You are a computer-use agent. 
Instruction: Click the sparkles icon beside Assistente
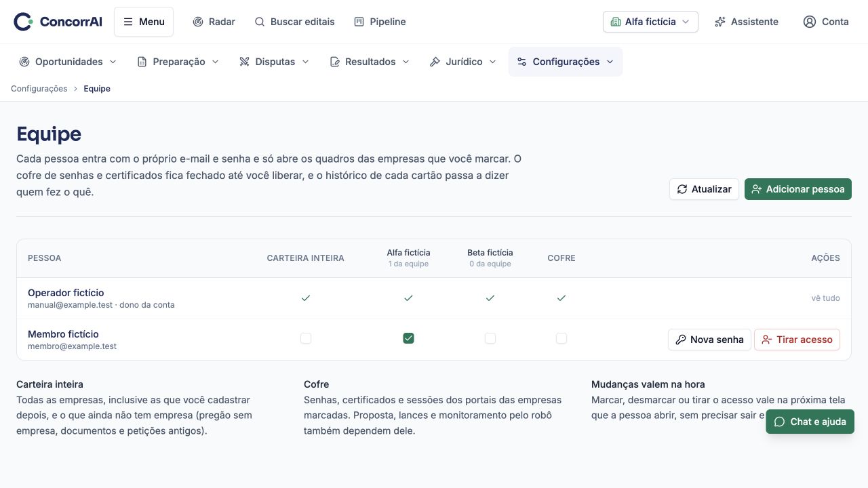pyautogui.click(x=720, y=22)
